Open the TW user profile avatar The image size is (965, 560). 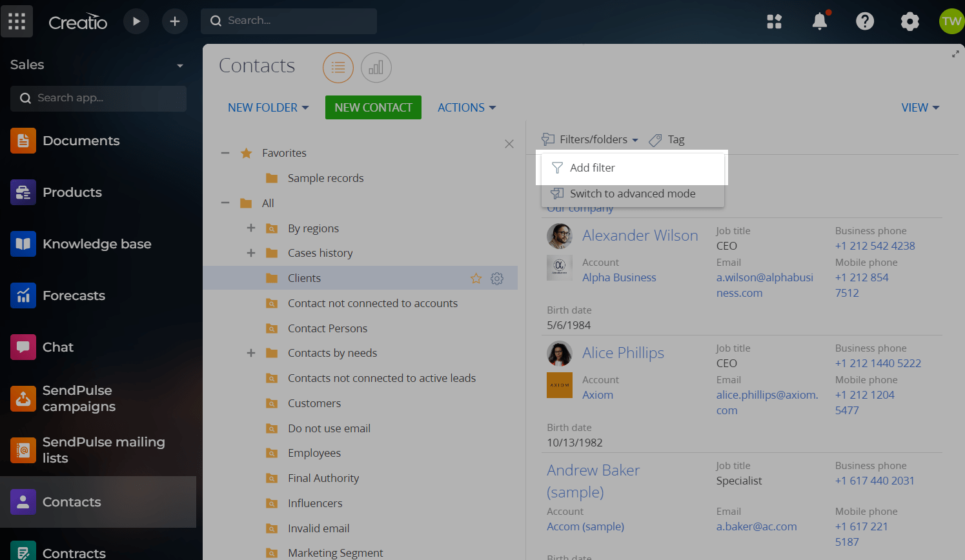click(951, 21)
